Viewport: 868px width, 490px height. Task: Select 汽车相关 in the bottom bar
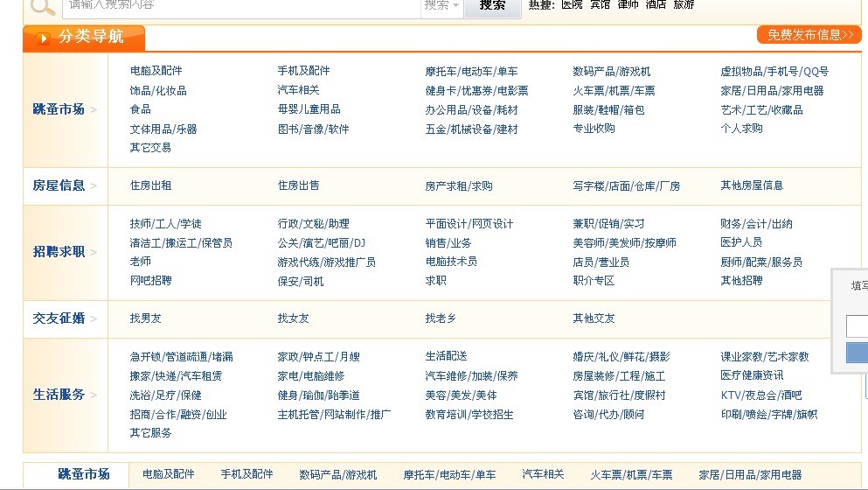point(543,474)
